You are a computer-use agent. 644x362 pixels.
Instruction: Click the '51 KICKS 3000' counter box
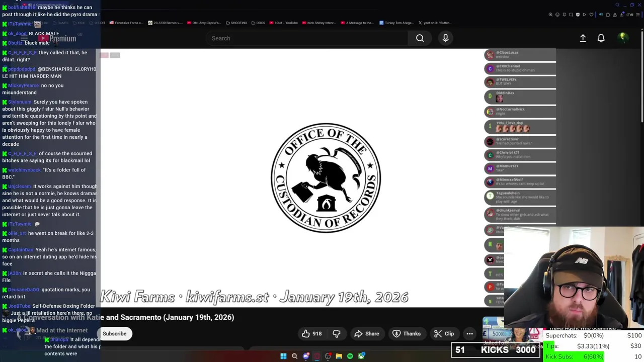[x=496, y=350]
